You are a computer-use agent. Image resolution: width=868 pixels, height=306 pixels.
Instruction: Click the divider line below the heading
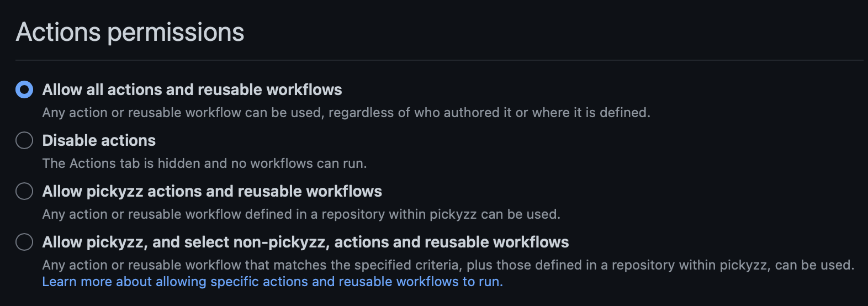pyautogui.click(x=439, y=60)
